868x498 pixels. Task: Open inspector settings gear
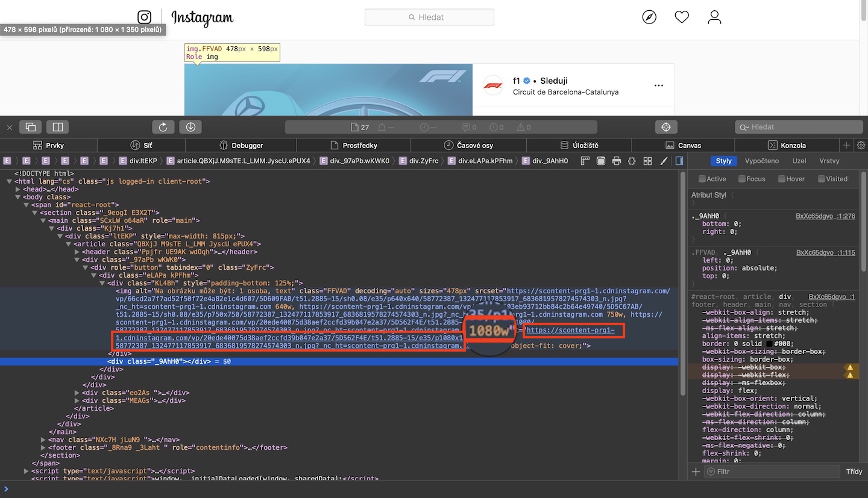861,145
